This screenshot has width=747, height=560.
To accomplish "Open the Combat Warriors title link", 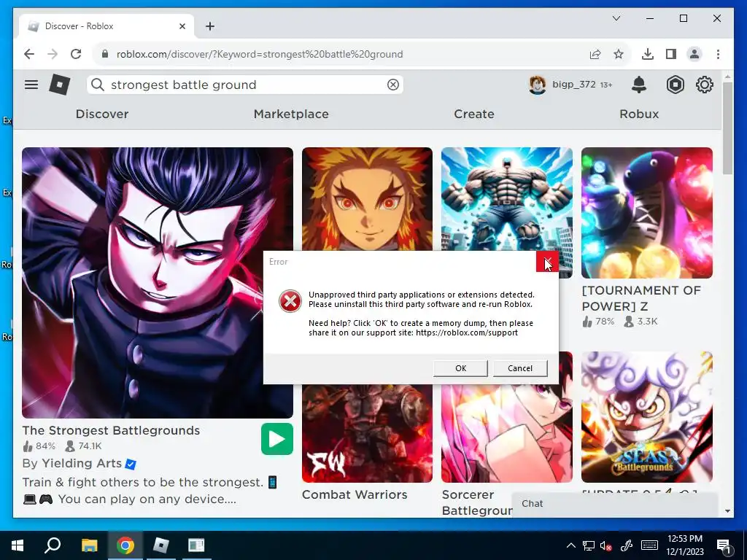I will (x=355, y=495).
